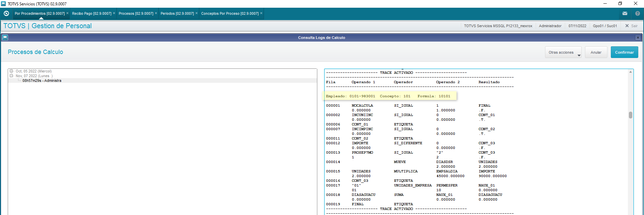Open the Otras acciones dropdown
This screenshot has width=644, height=215.
(563, 52)
